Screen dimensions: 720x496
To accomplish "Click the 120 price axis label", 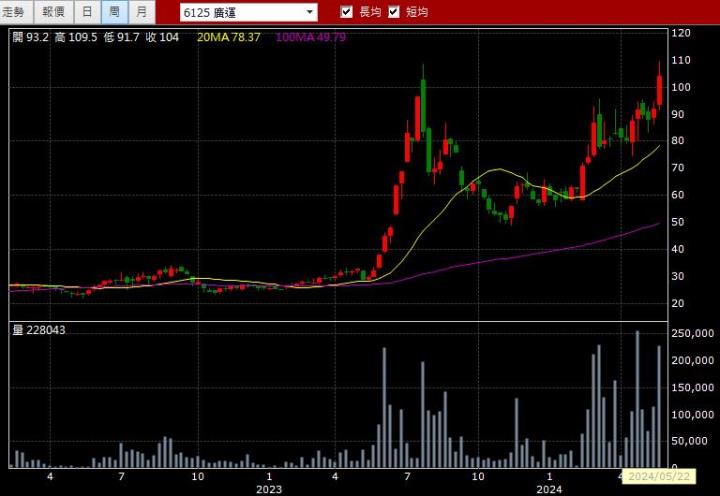I will point(681,33).
